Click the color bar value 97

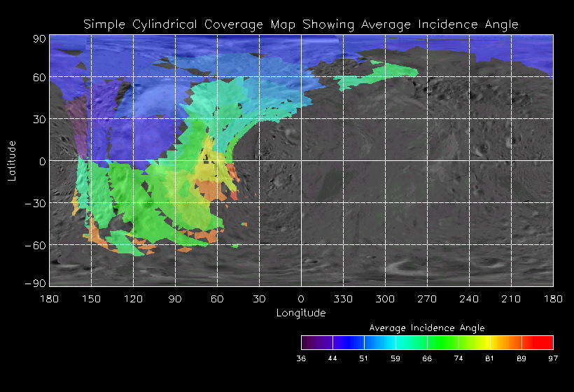point(553,358)
